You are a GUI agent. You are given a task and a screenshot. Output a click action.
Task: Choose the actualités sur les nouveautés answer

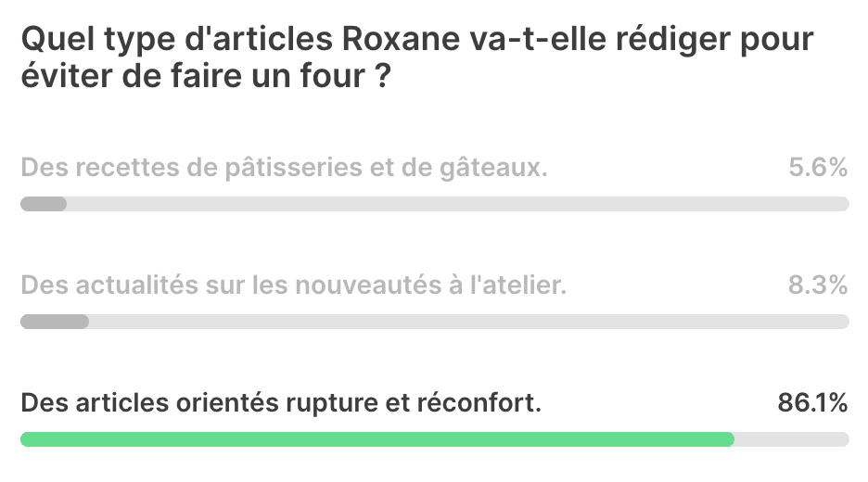tap(294, 285)
